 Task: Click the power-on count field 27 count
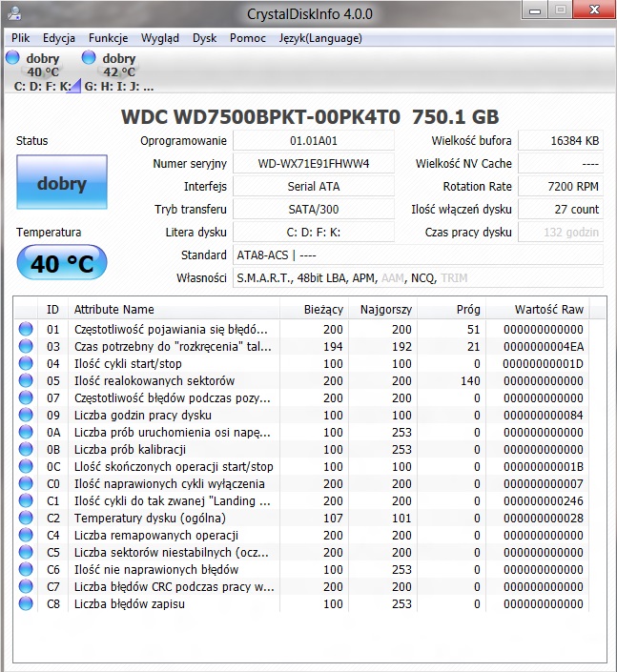(561, 209)
